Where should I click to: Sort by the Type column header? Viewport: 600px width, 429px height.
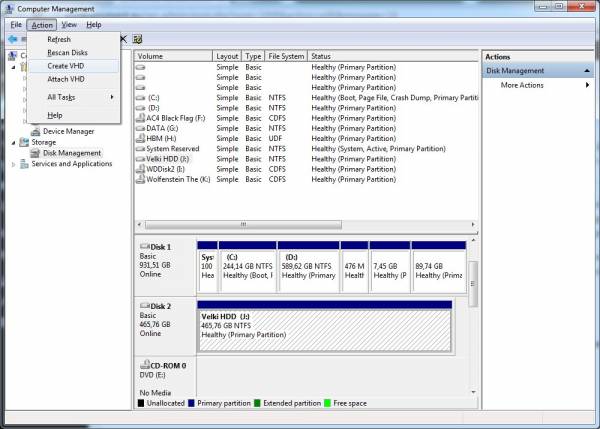pos(253,56)
